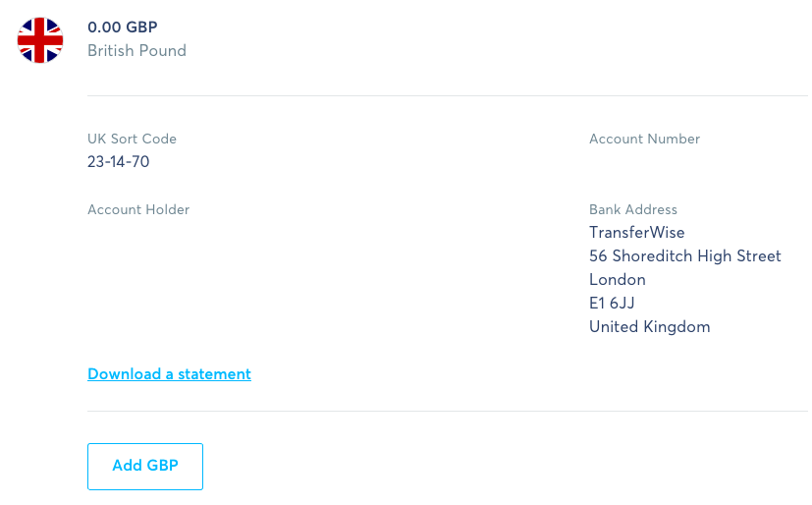Screen dimensions: 812x505
Task: Click the UK flag icon
Action: pos(40,40)
